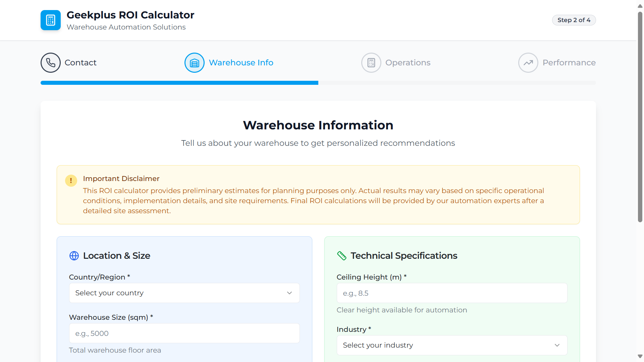Click inside the Warehouse Size field
This screenshot has width=644, height=362.
tap(184, 333)
